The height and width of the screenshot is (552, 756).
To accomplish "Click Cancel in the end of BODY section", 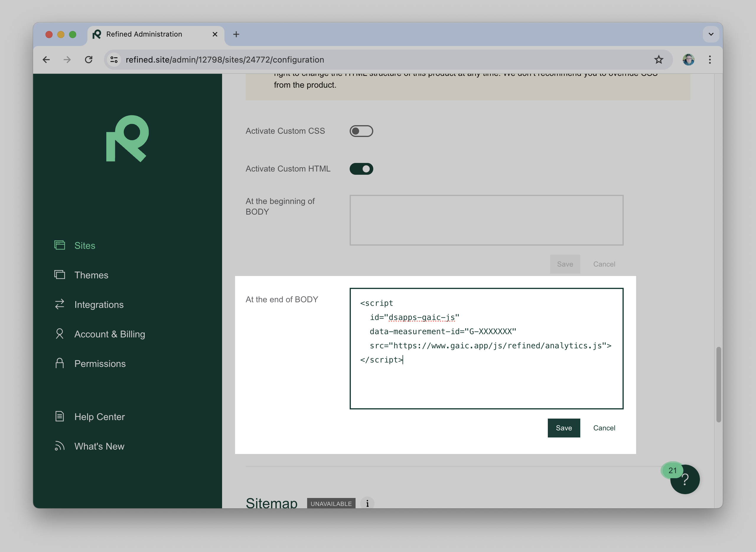I will (x=604, y=428).
